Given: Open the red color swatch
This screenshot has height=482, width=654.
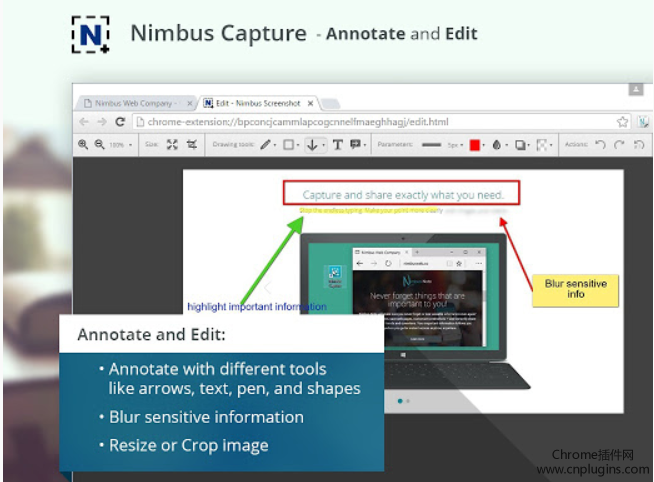Looking at the screenshot, I should 475,145.
